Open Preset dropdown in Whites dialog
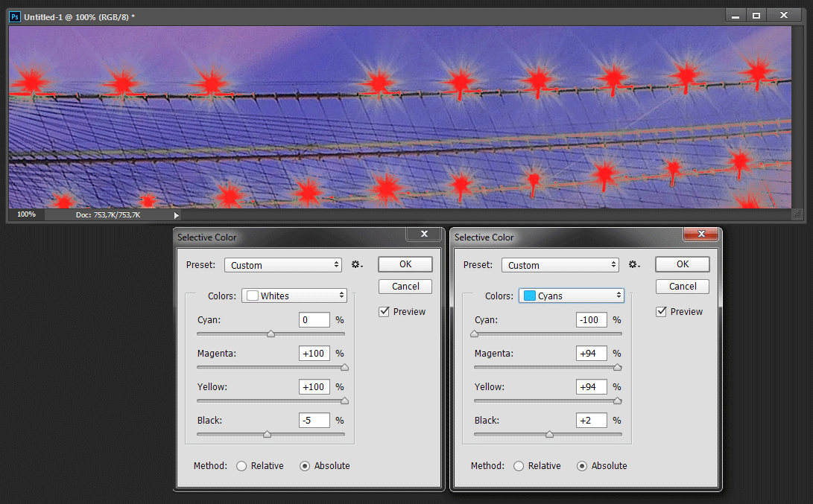The image size is (813, 504). 283,265
